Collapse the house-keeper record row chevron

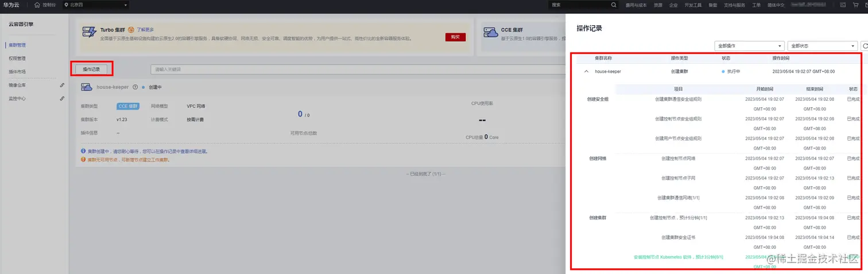(586, 72)
